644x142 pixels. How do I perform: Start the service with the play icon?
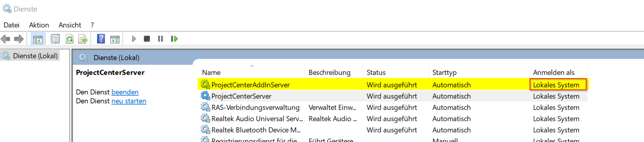pyautogui.click(x=134, y=39)
